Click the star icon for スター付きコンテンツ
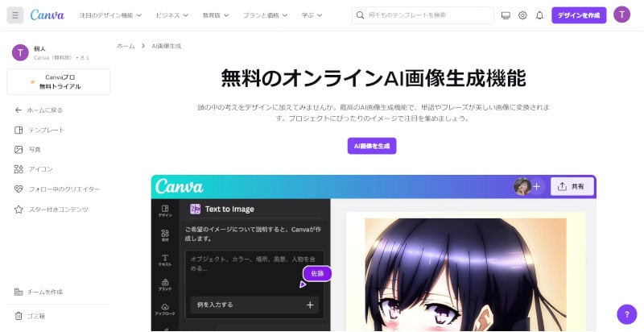This screenshot has width=644, height=332. 19,210
